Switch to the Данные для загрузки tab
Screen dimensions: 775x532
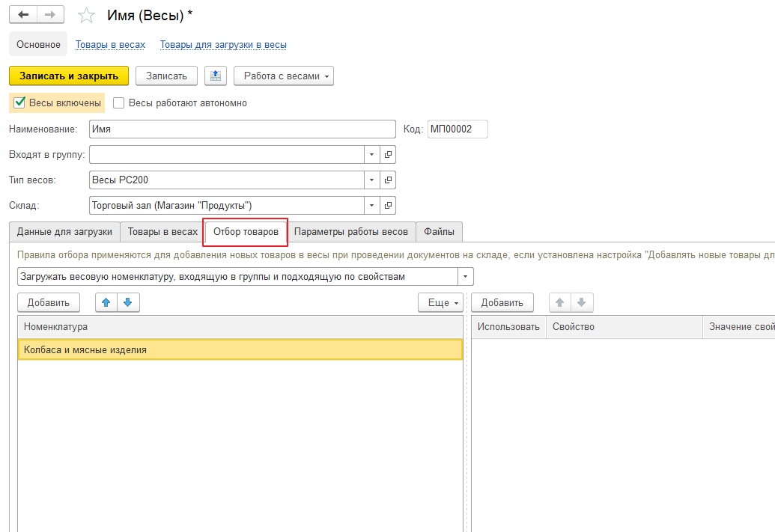[64, 232]
